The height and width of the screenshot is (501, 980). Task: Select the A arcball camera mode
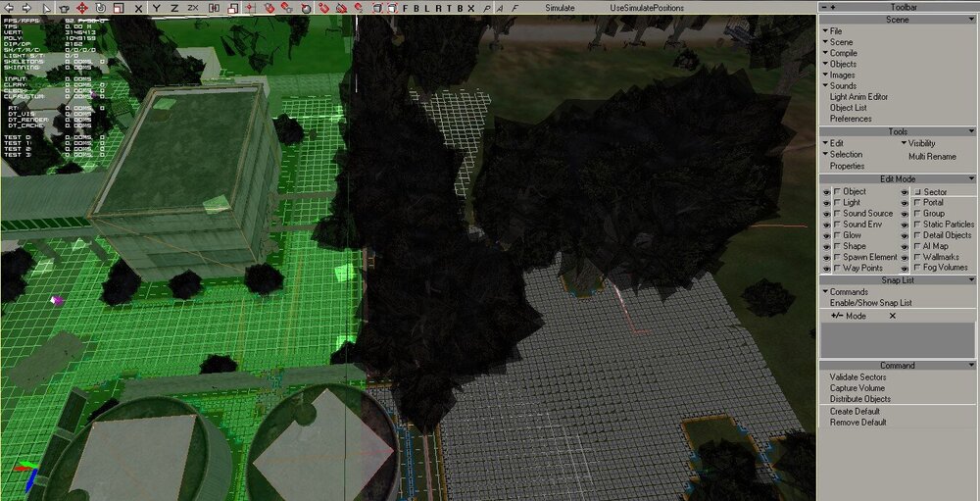(501, 8)
